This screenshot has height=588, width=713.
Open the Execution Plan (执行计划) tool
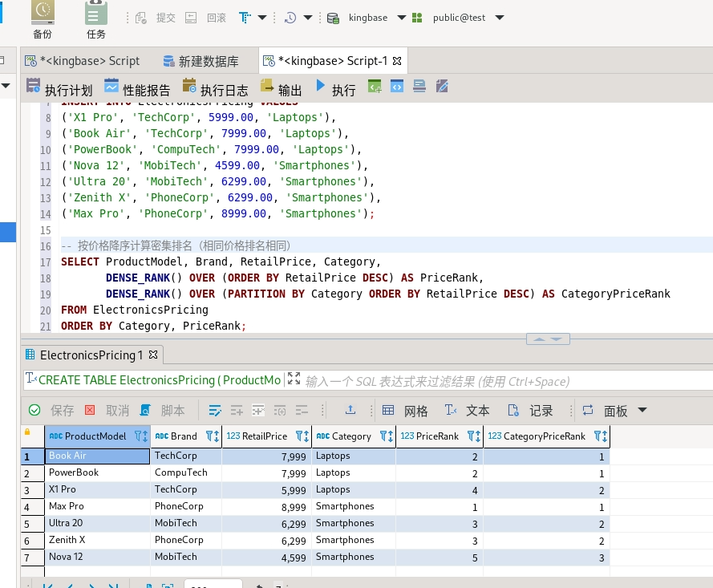tap(59, 89)
